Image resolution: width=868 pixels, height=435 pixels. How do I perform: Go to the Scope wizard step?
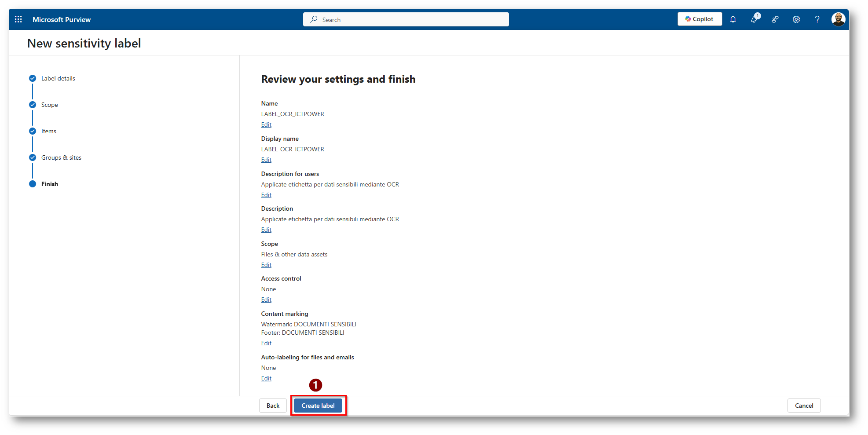(x=50, y=105)
